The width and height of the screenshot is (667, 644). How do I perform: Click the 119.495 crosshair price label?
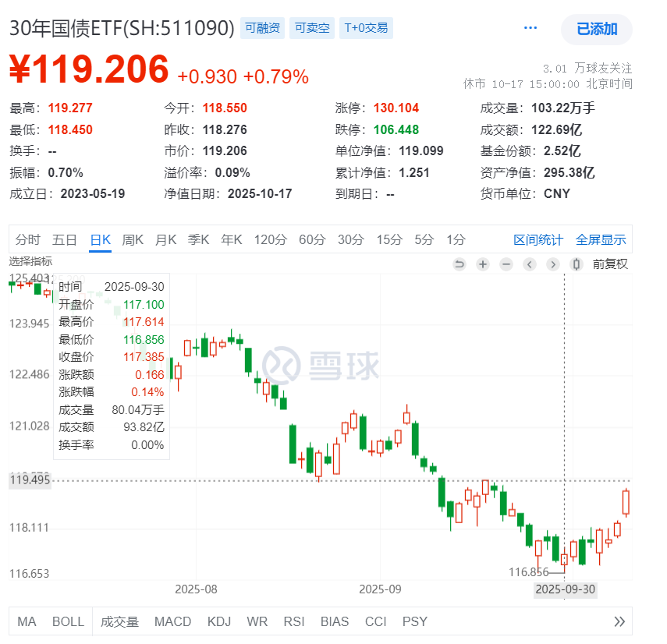tap(30, 480)
